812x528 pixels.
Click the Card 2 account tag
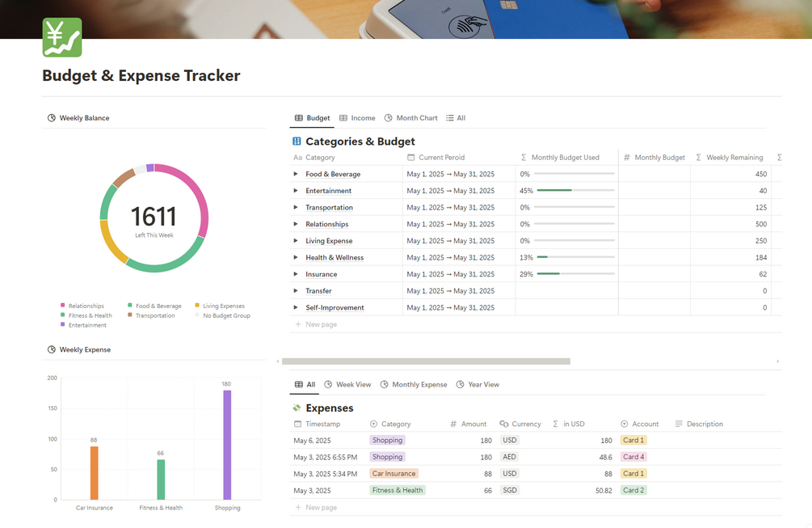tap(633, 490)
